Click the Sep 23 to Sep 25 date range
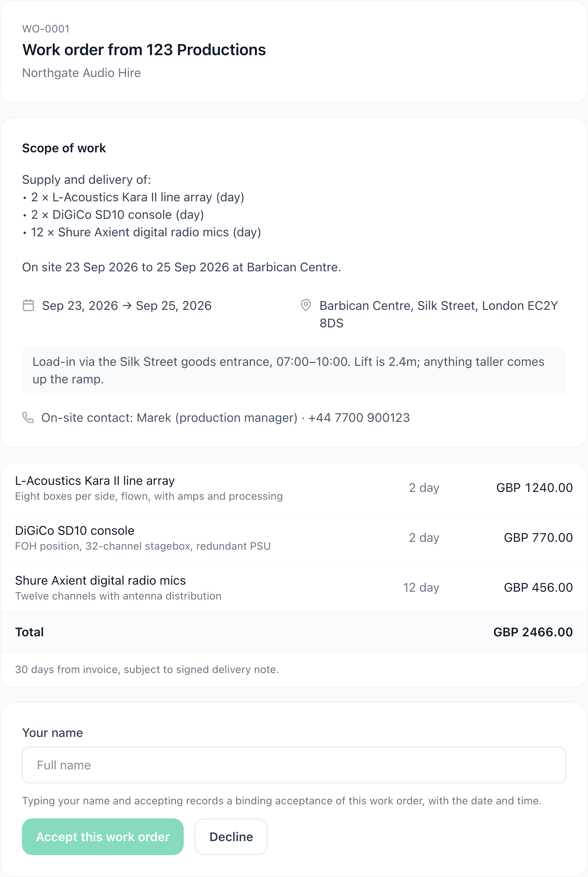This screenshot has width=588, height=877. 127,306
